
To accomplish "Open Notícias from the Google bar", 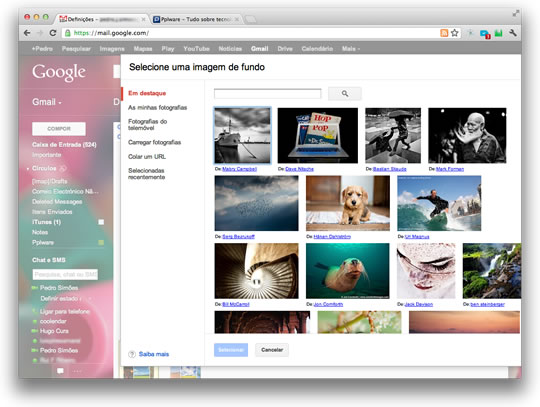I will 230,49.
